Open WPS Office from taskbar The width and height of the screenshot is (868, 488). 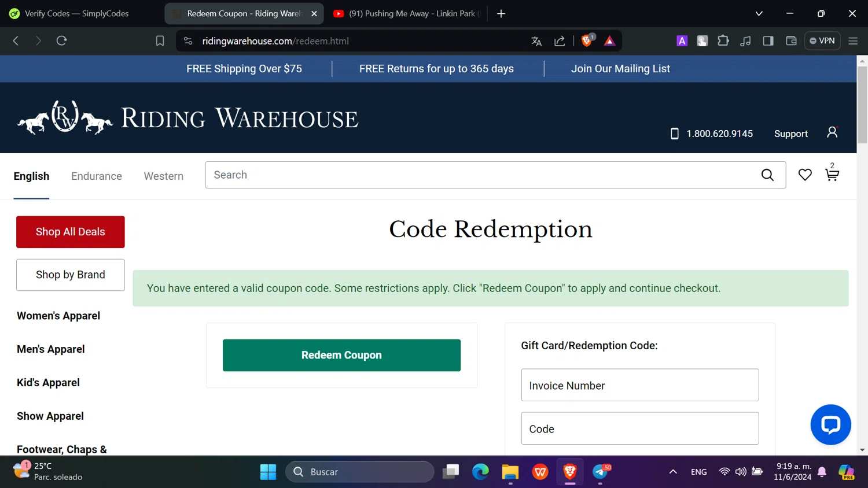click(x=540, y=472)
